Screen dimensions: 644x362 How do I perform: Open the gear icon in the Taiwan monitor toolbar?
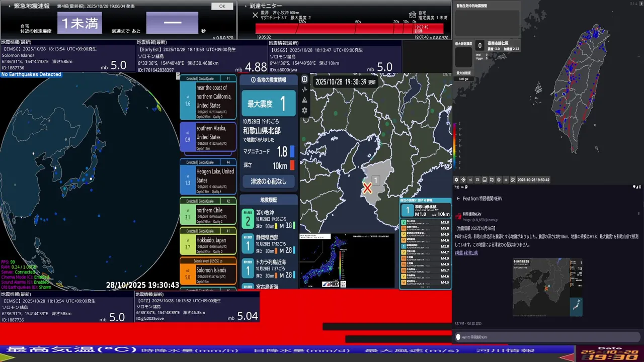pyautogui.click(x=456, y=179)
